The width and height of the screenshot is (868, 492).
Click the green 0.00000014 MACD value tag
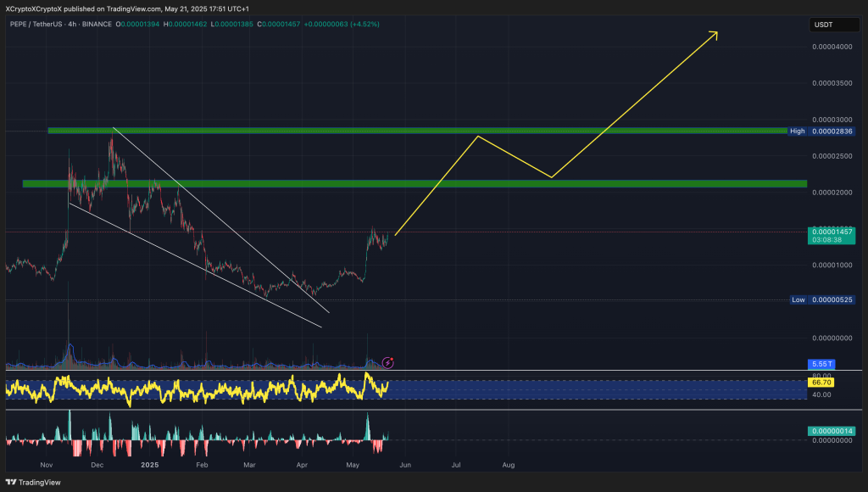point(832,431)
